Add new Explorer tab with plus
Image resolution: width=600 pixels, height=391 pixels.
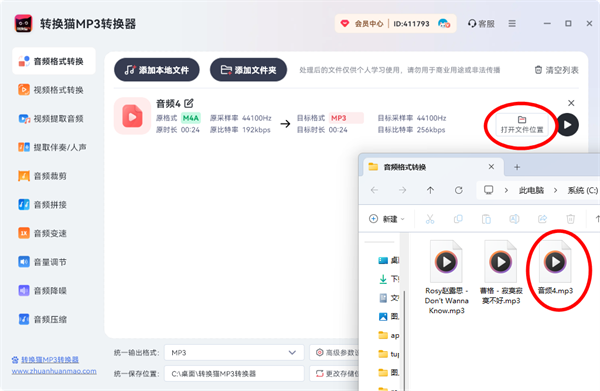(517, 167)
